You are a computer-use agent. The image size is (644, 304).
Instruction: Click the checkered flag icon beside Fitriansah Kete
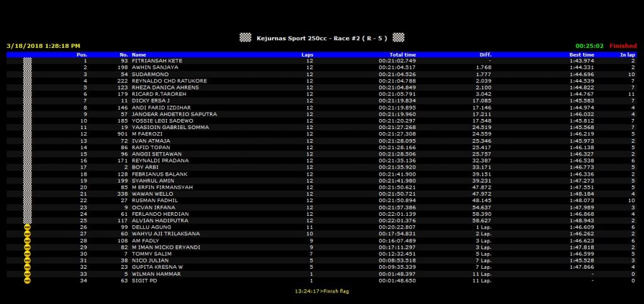[x=27, y=60]
